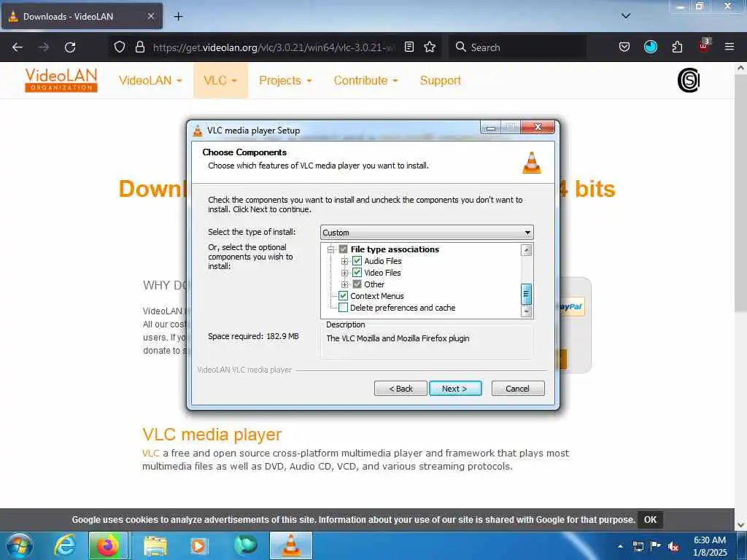The width and height of the screenshot is (747, 560).
Task: Click the components list scroll-down arrow
Action: (526, 311)
